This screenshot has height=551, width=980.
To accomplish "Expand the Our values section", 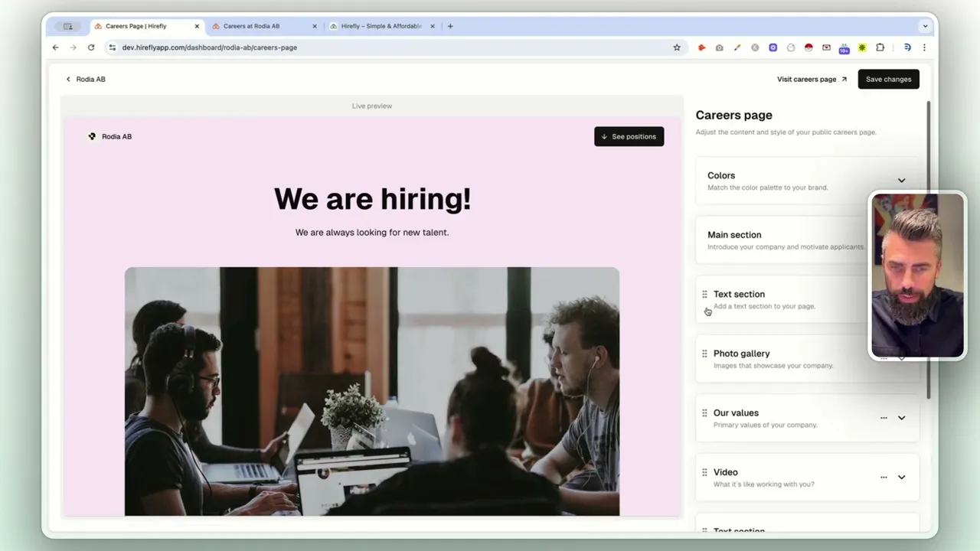I will tap(901, 418).
